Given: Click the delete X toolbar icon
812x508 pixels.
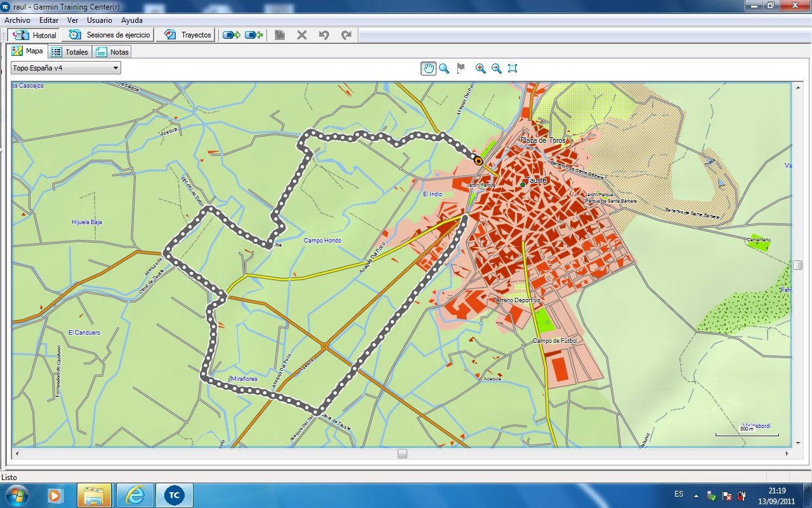Looking at the screenshot, I should 302,35.
